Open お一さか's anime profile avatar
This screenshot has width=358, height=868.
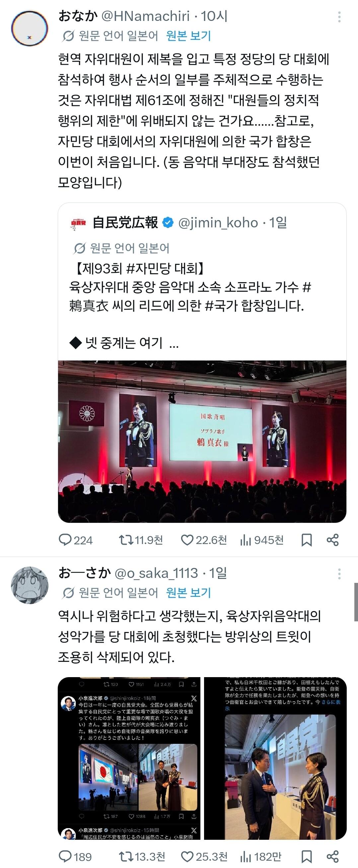30,585
